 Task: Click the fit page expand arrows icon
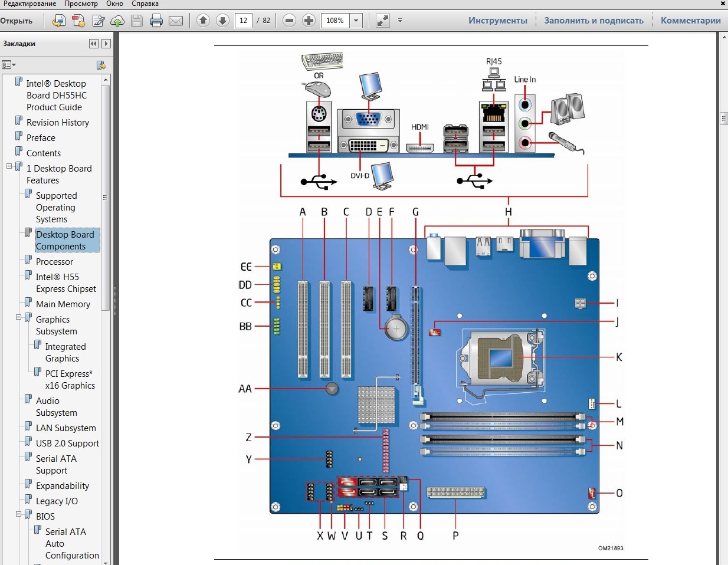[x=383, y=21]
